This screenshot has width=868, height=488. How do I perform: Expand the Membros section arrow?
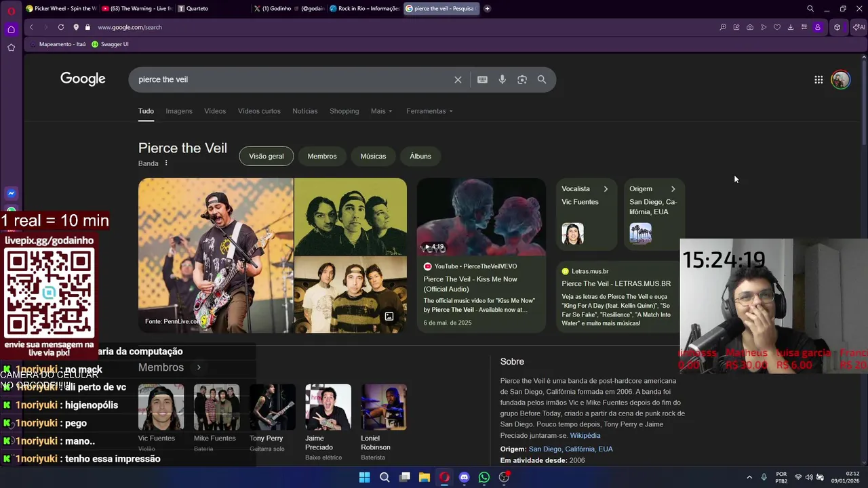[x=199, y=367]
